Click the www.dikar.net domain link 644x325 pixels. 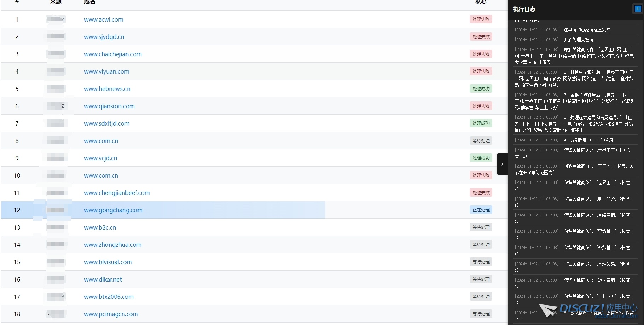(x=103, y=279)
